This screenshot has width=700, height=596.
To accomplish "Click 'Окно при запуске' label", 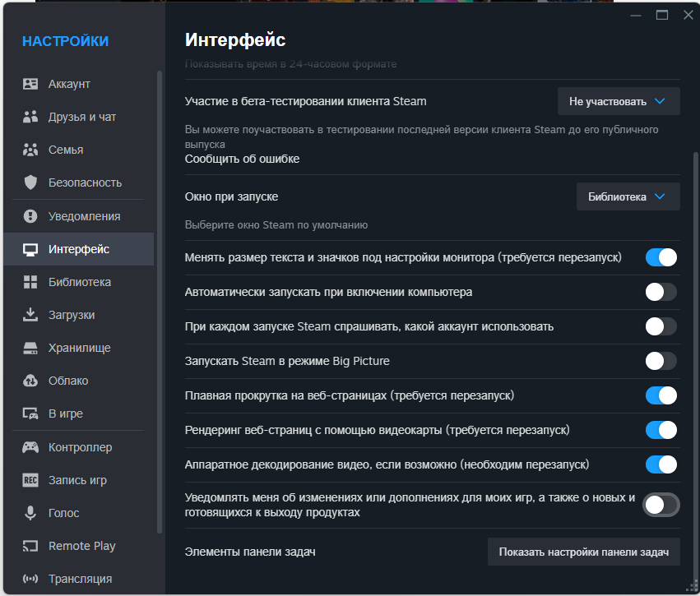I will (x=231, y=196).
